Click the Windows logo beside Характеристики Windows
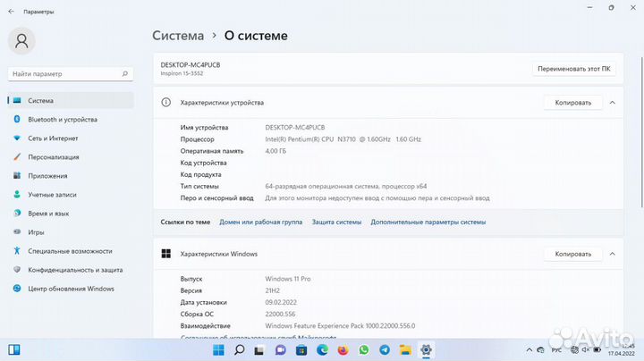Image resolution: width=644 pixels, height=361 pixels. (x=166, y=254)
